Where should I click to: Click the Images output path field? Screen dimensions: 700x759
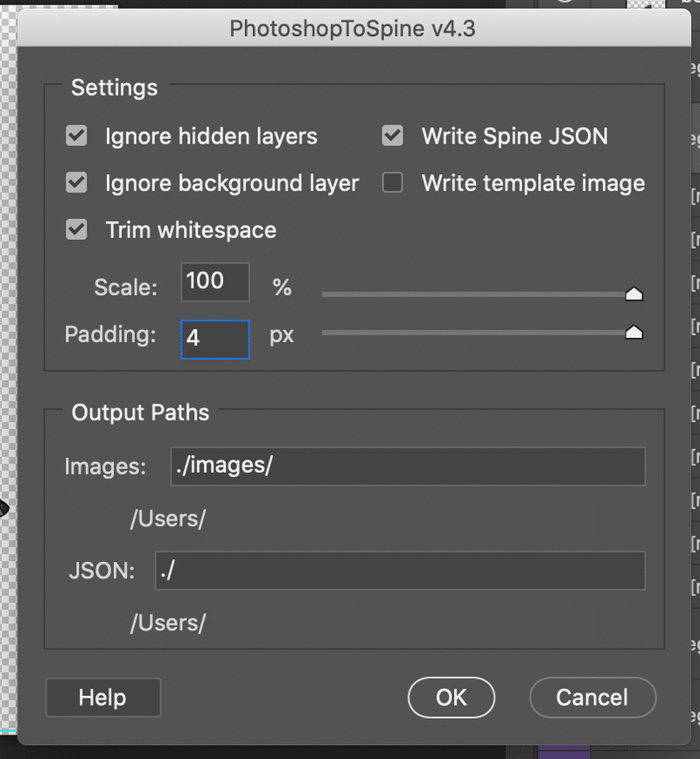[408, 466]
